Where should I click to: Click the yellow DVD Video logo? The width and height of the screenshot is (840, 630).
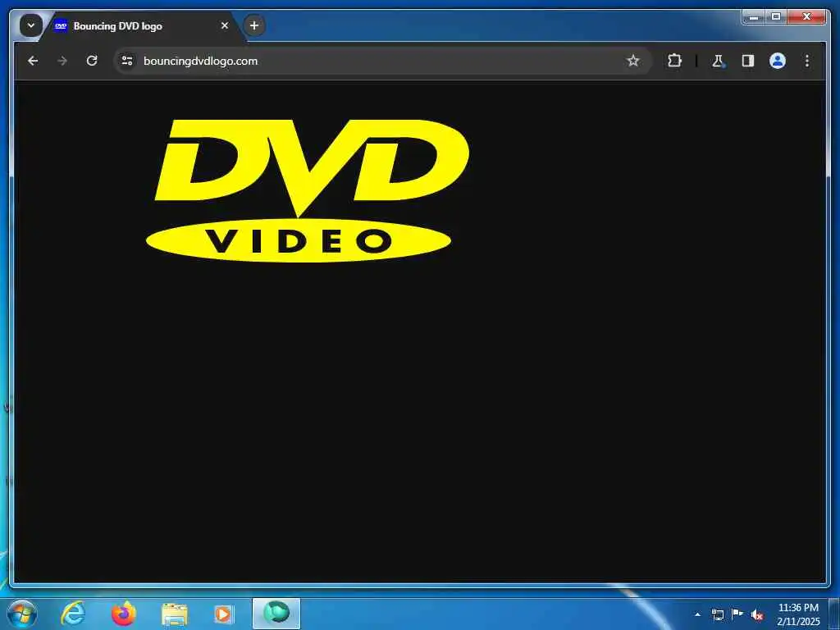(x=307, y=190)
